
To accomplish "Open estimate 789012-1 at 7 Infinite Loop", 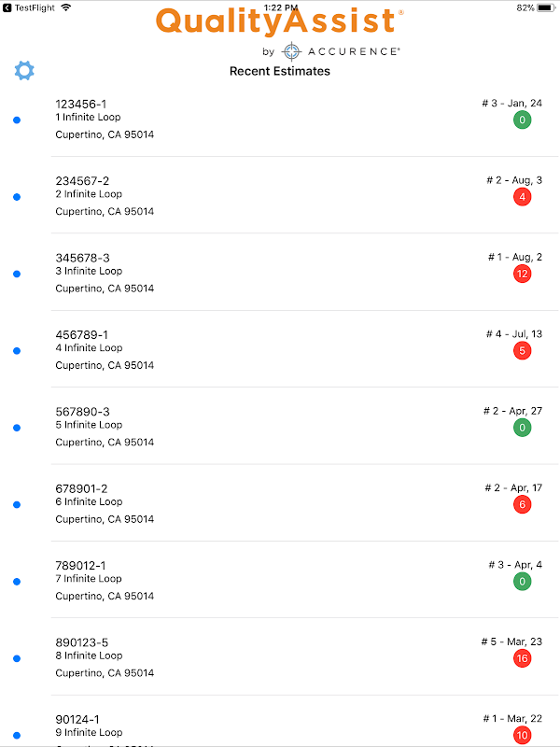I will pos(305,580).
